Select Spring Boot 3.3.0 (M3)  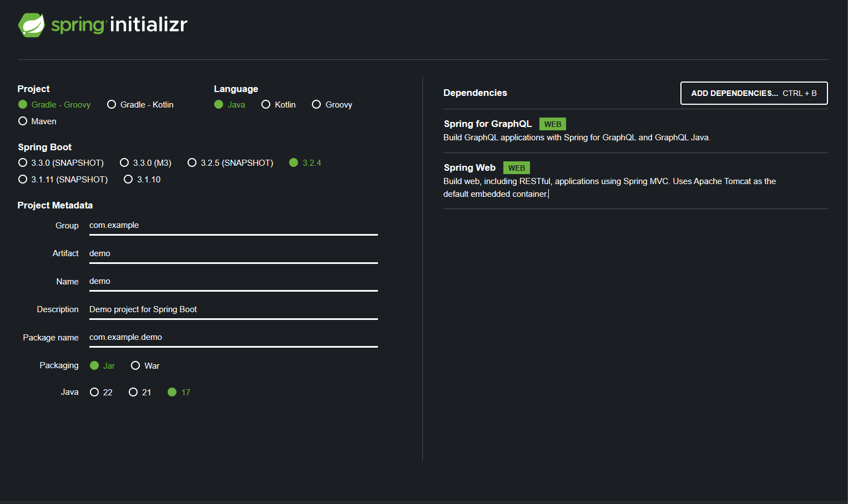(145, 163)
